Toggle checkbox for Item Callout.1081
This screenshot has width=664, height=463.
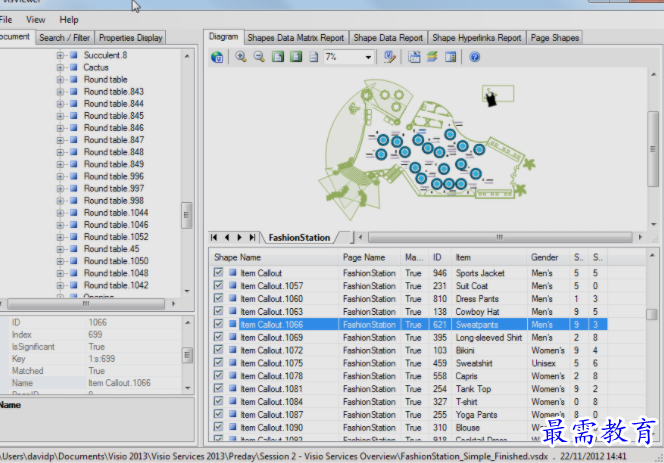coord(219,388)
